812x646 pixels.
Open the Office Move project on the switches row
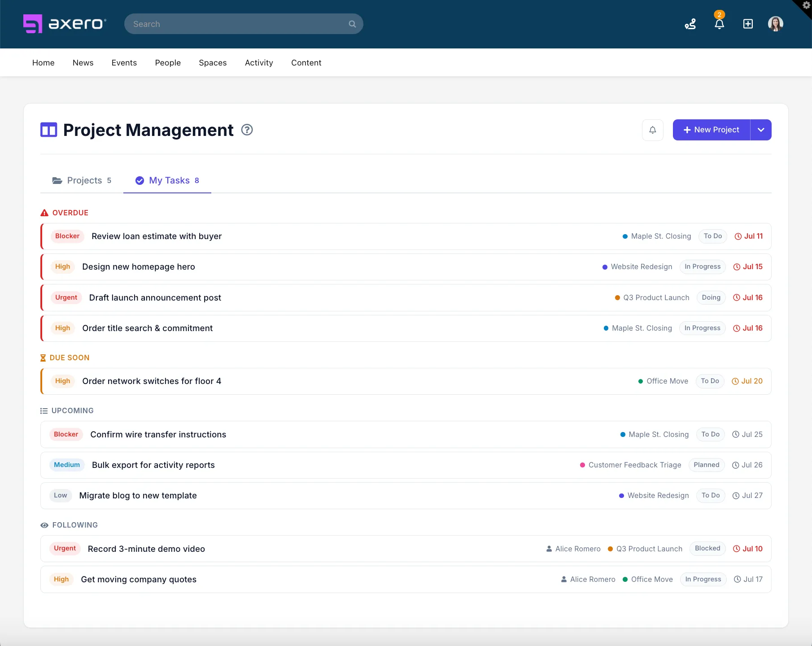(x=668, y=381)
